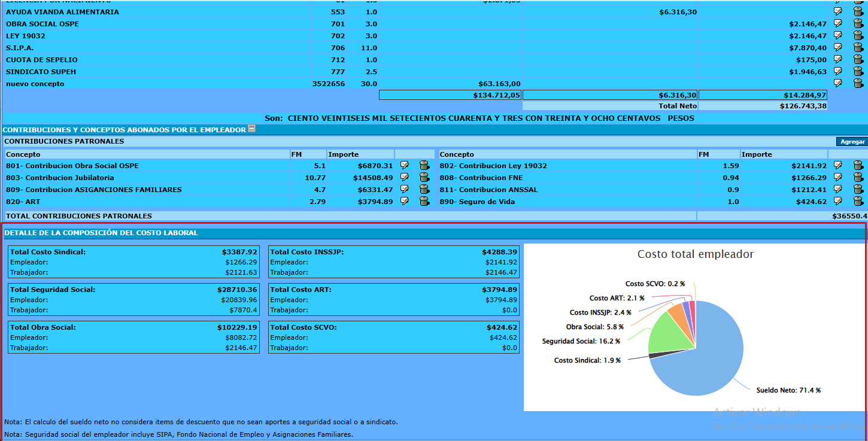
Task: Delete 803 Contribucion Jubilatoria entry
Action: [x=424, y=177]
